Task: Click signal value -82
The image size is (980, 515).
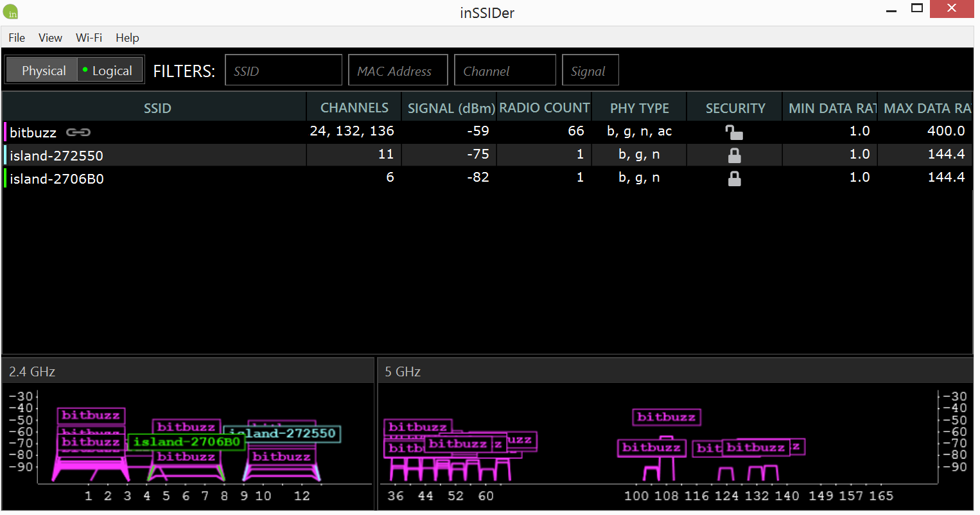Action: (478, 177)
